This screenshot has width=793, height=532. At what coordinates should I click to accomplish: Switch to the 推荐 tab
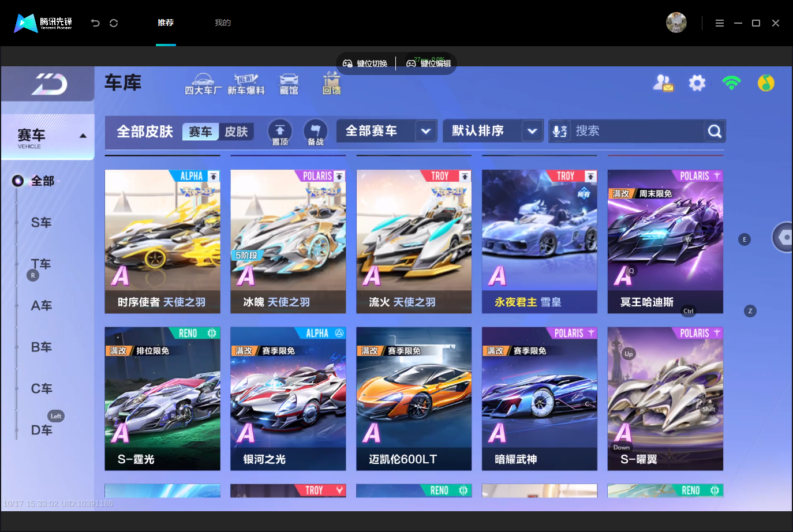pos(166,23)
